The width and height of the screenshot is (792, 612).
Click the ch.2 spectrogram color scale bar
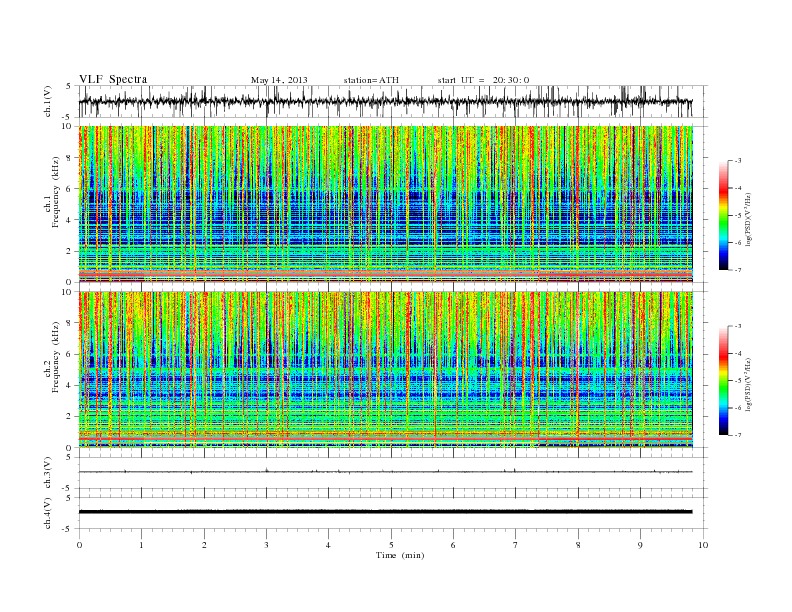[723, 381]
